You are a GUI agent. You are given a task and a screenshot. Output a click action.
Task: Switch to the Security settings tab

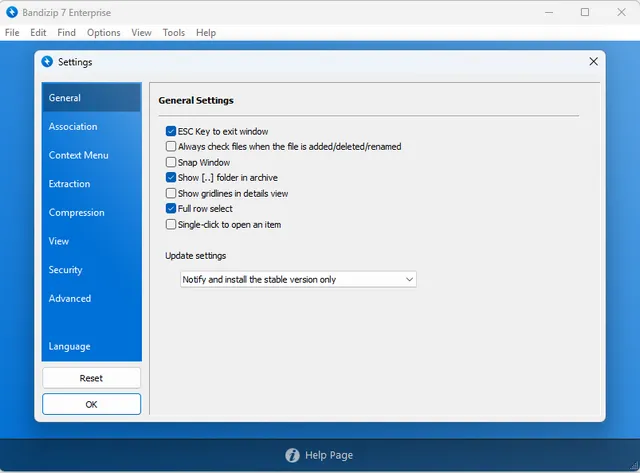click(91, 270)
